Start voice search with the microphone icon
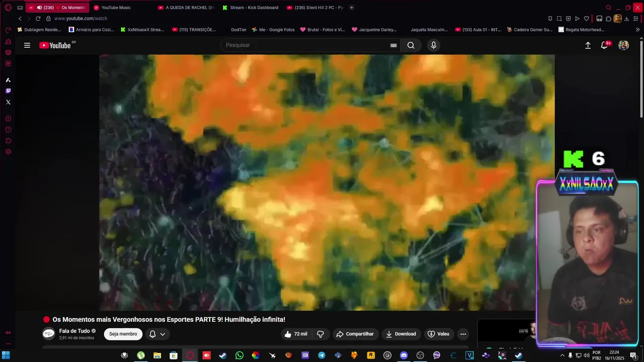The image size is (644, 362). [x=434, y=45]
